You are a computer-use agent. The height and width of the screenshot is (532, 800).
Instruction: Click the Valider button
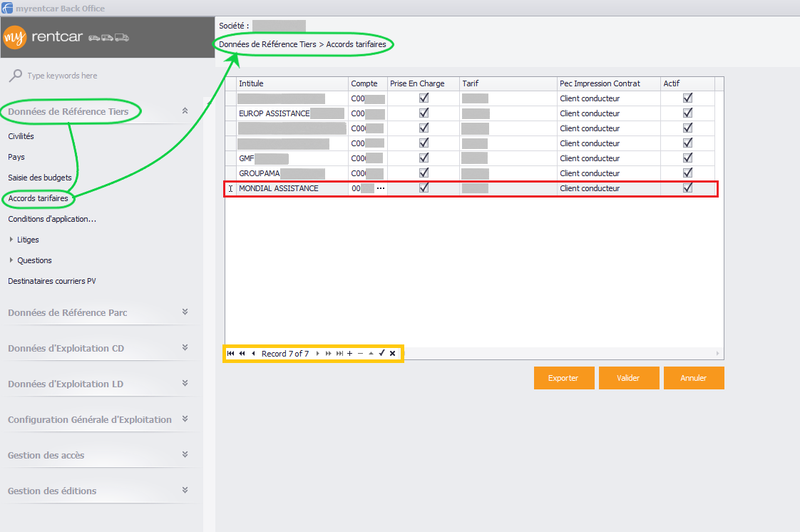click(629, 378)
